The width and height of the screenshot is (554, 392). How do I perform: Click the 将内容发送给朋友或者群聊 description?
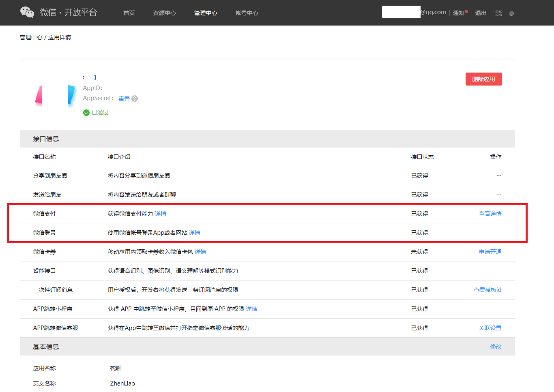tap(142, 195)
